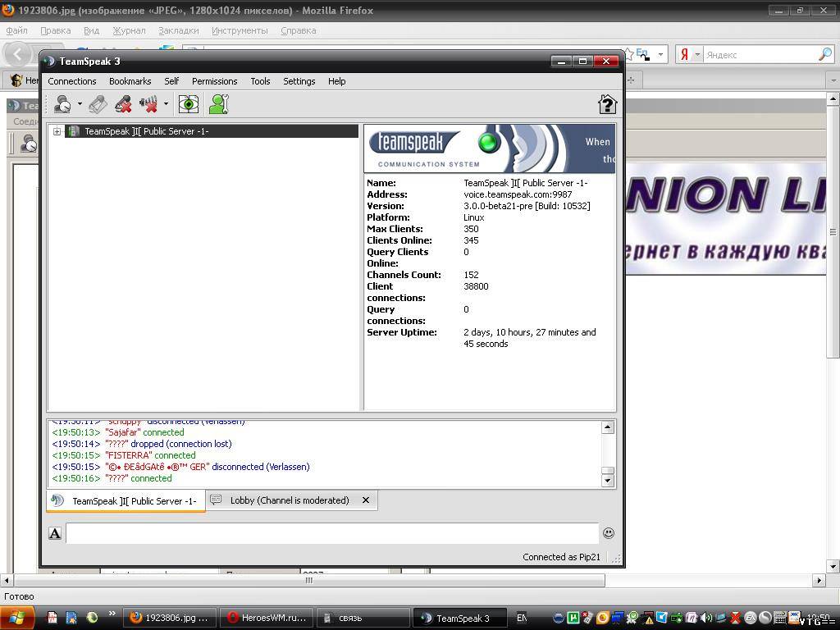Screen dimensions: 840x630
Task: Click the TeamSpeak communication system banner
Action: coord(489,148)
